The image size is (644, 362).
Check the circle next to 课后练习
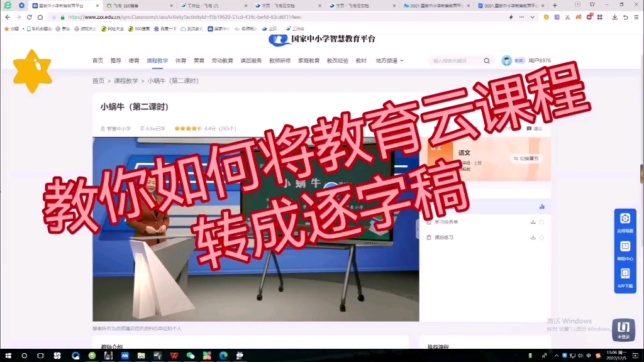pyautogui.click(x=541, y=238)
